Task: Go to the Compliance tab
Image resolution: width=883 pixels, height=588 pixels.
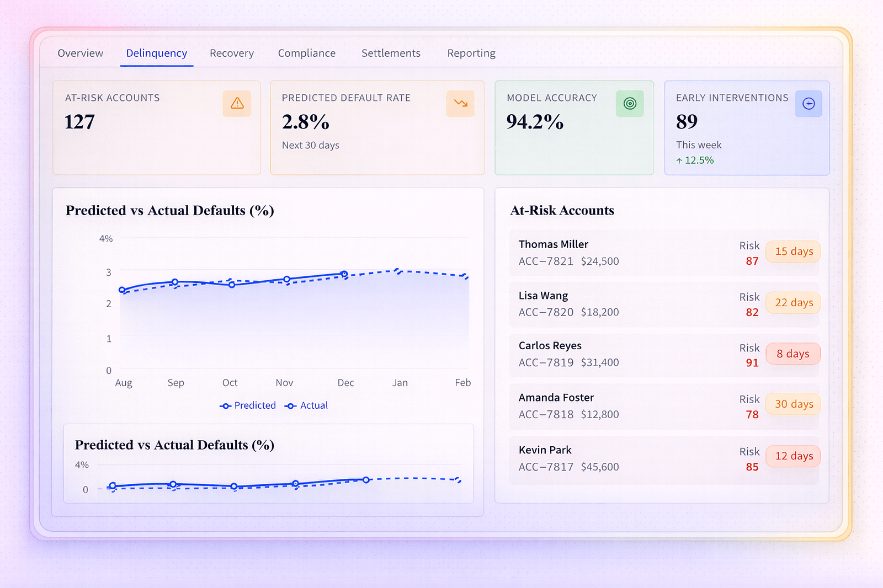Action: [307, 53]
